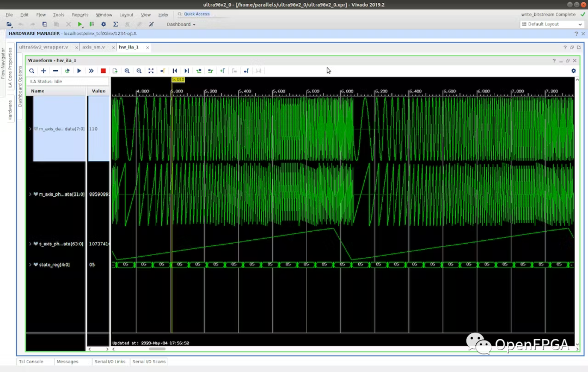Image resolution: width=588 pixels, height=372 pixels.
Task: Click Zoom Fit icon
Action: tap(151, 71)
